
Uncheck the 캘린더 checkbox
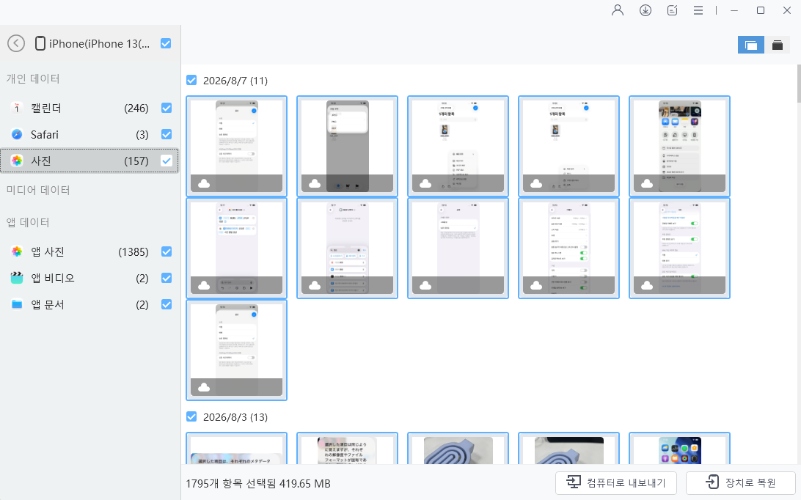tap(167, 108)
